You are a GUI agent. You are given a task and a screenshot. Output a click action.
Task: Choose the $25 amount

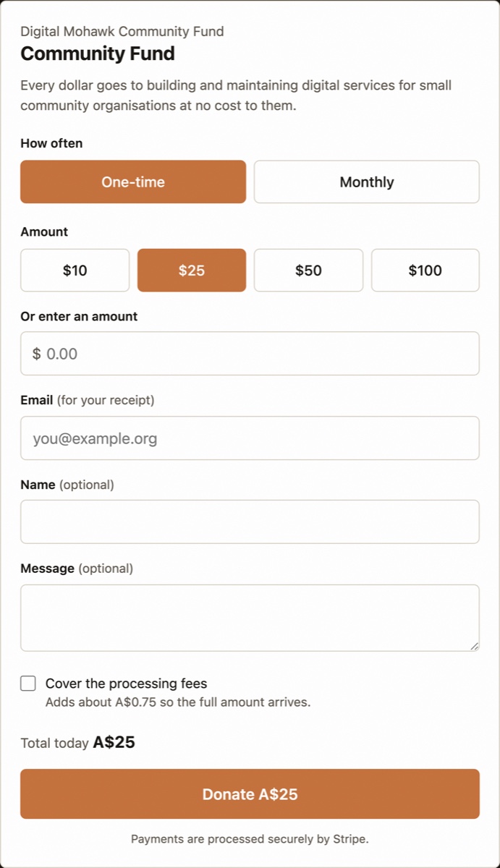(x=192, y=271)
